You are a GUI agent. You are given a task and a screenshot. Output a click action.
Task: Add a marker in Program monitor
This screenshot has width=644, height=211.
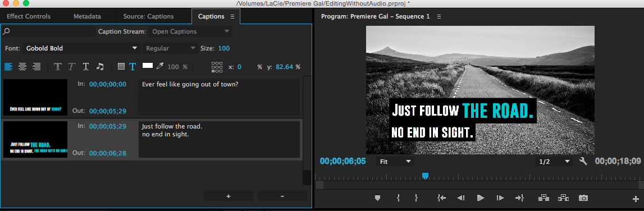pyautogui.click(x=377, y=198)
